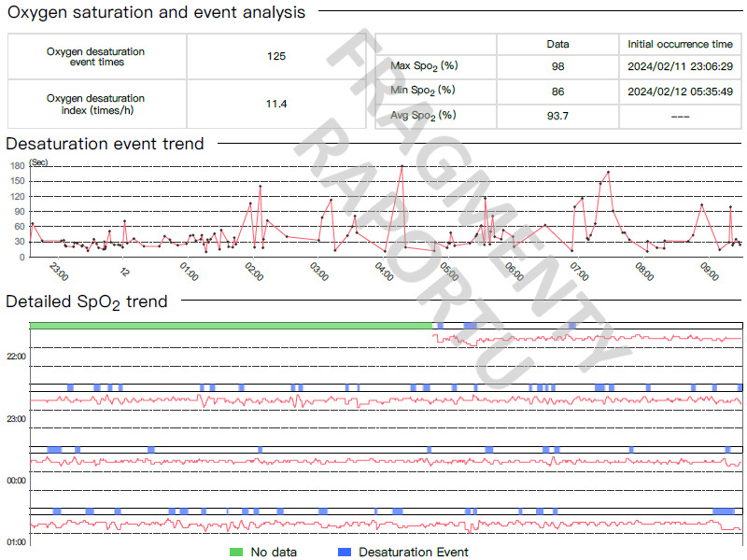Click the Avg SpO2 value 93.7
Image resolution: width=747 pixels, height=560 pixels.
coord(557,116)
